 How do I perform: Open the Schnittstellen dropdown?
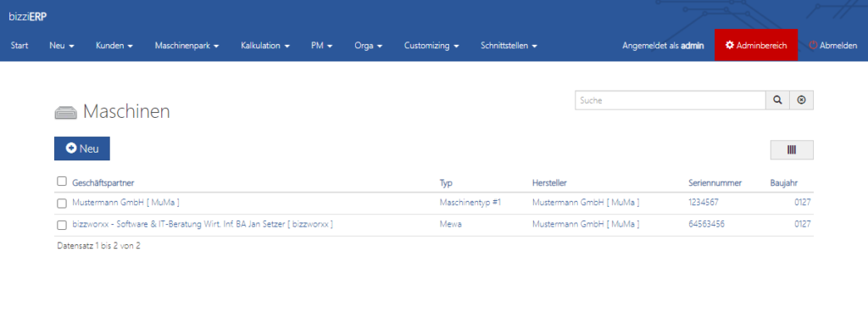[x=509, y=46]
